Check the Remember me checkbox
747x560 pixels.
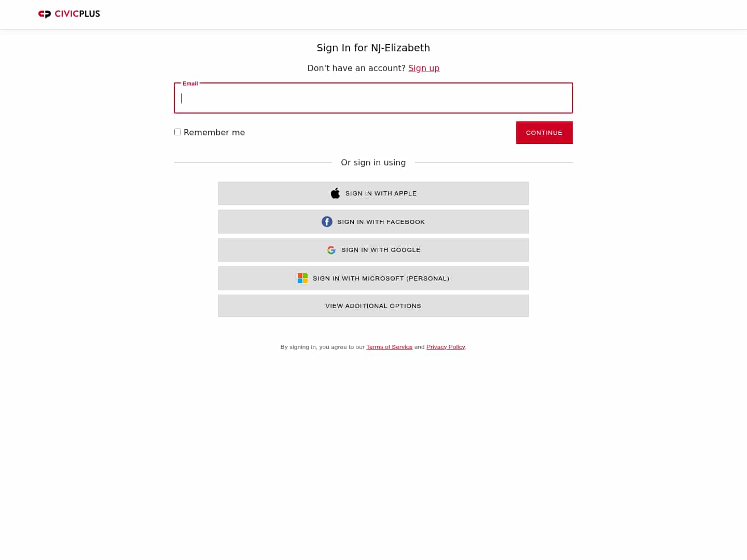[177, 132]
